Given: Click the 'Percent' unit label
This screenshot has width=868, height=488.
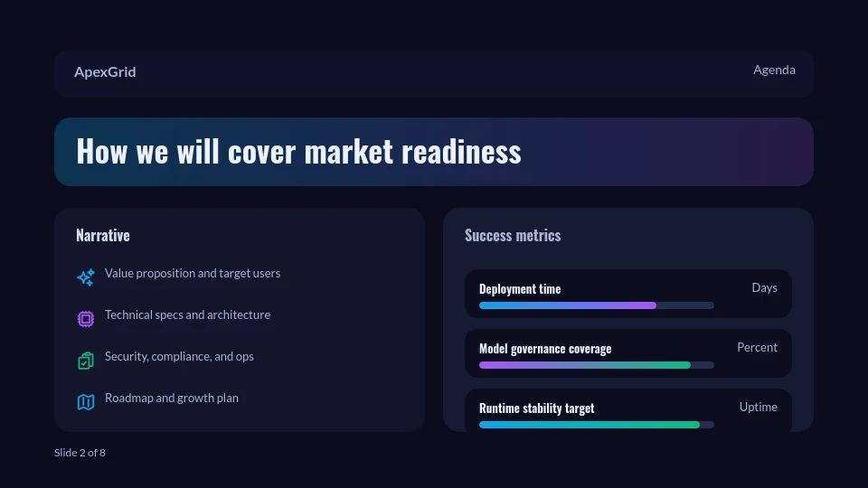Looking at the screenshot, I should [758, 347].
